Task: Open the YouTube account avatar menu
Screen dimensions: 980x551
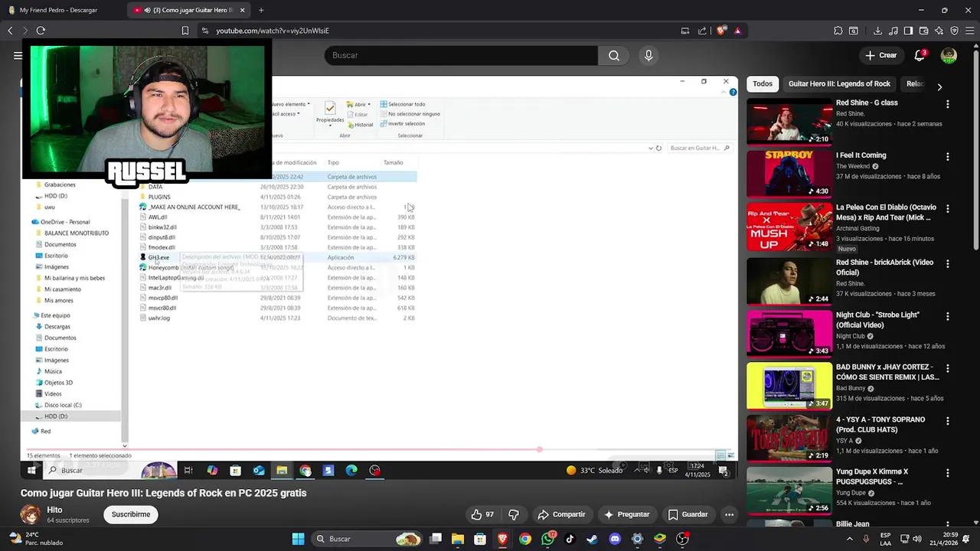Action: (949, 55)
